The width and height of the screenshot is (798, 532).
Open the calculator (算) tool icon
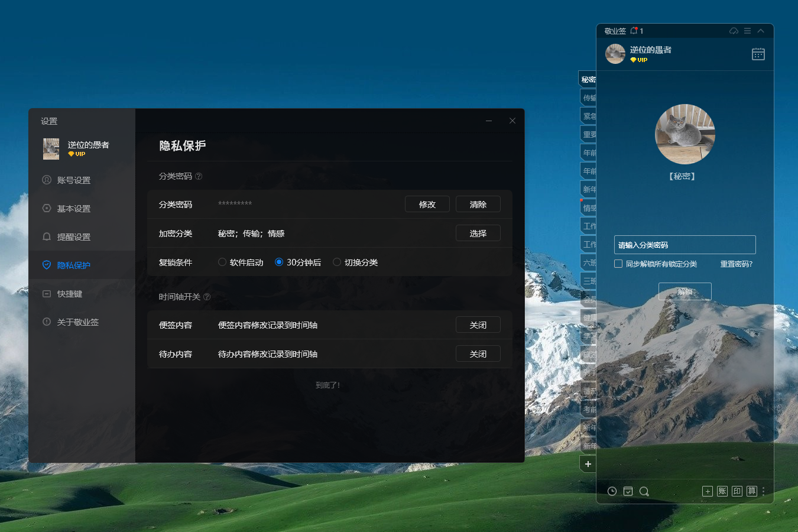pyautogui.click(x=751, y=491)
